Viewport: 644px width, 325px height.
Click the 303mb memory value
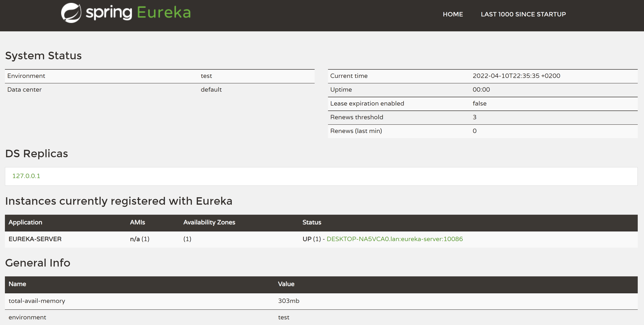(x=289, y=301)
